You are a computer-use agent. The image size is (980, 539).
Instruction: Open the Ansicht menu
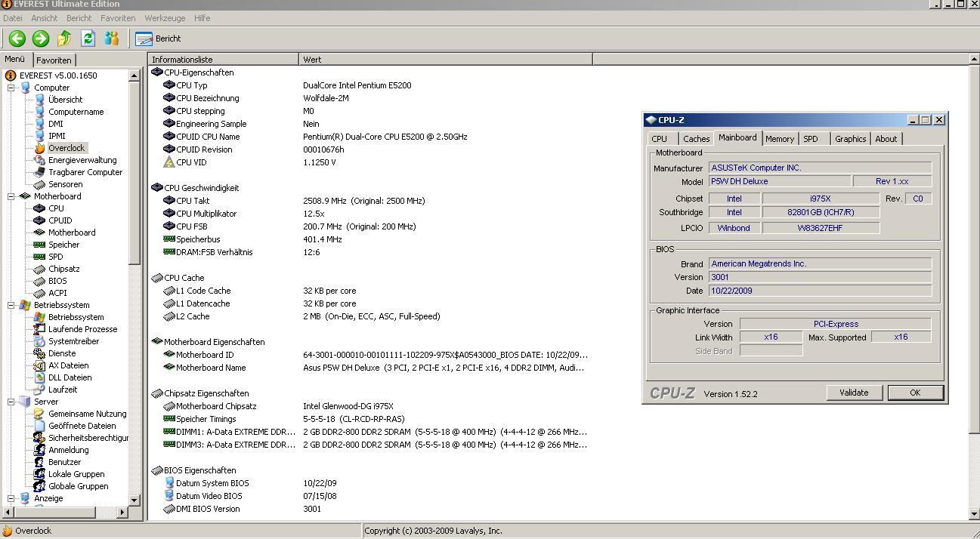[x=44, y=18]
